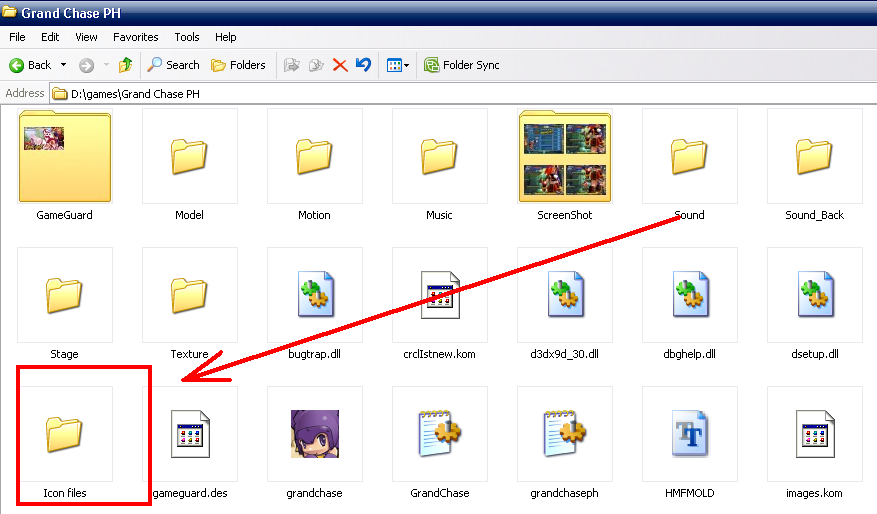The height and width of the screenshot is (514, 877).
Task: Select the Texture folder icon
Action: point(190,295)
